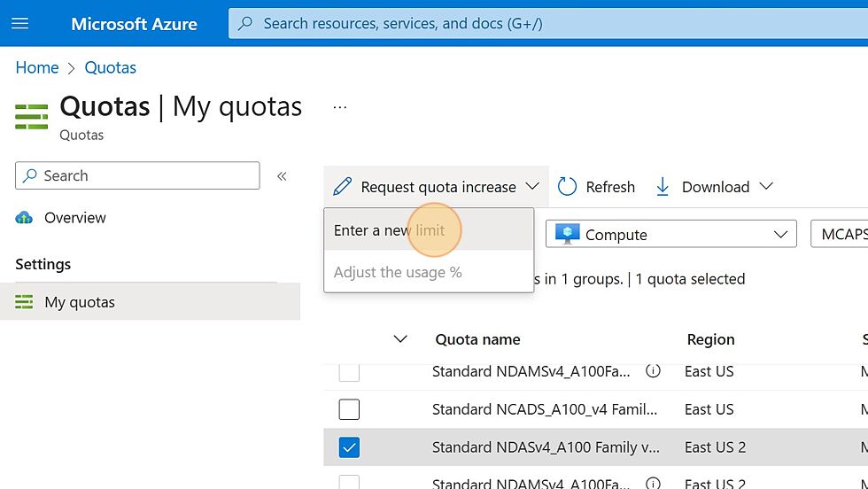Viewport: 868px width, 489px height.
Task: Click East US region of NCADS_A100_v4 row
Action: [709, 409]
